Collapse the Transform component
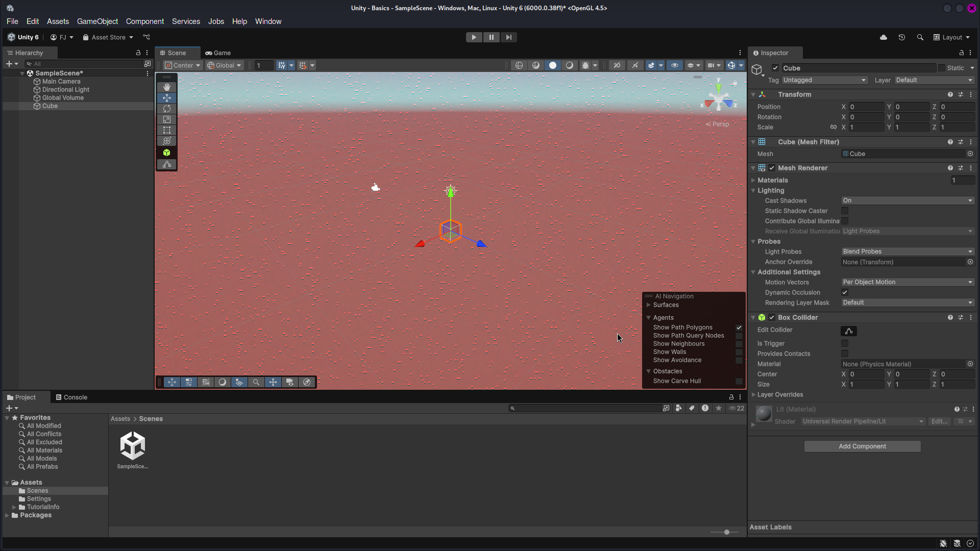Image resolution: width=980 pixels, height=551 pixels. pyautogui.click(x=754, y=94)
